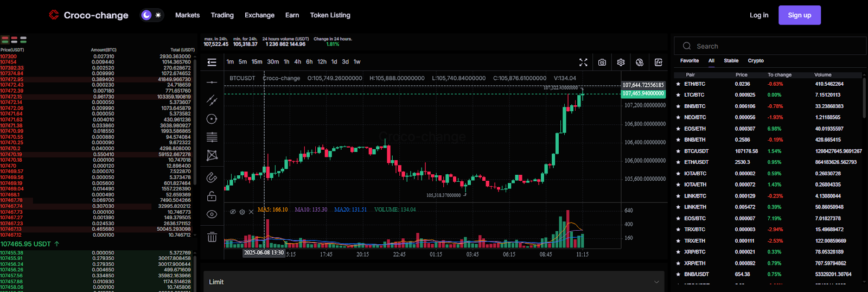Select the ETH/USDT pair row
This screenshot has width=868, height=292.
point(768,162)
